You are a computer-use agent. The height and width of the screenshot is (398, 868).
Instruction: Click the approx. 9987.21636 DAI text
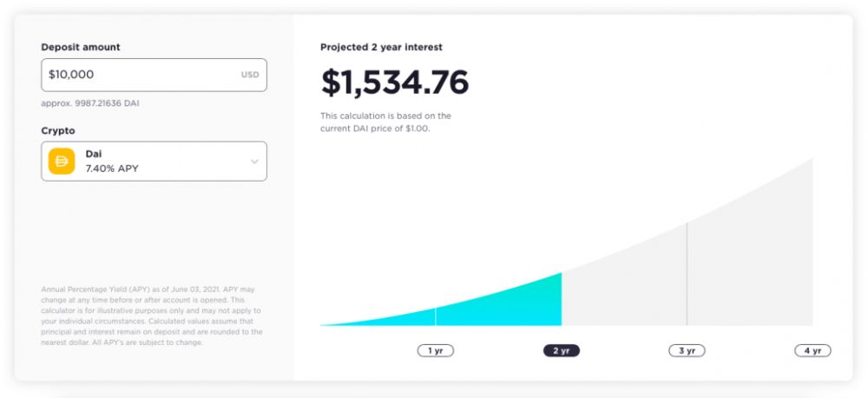(x=90, y=103)
